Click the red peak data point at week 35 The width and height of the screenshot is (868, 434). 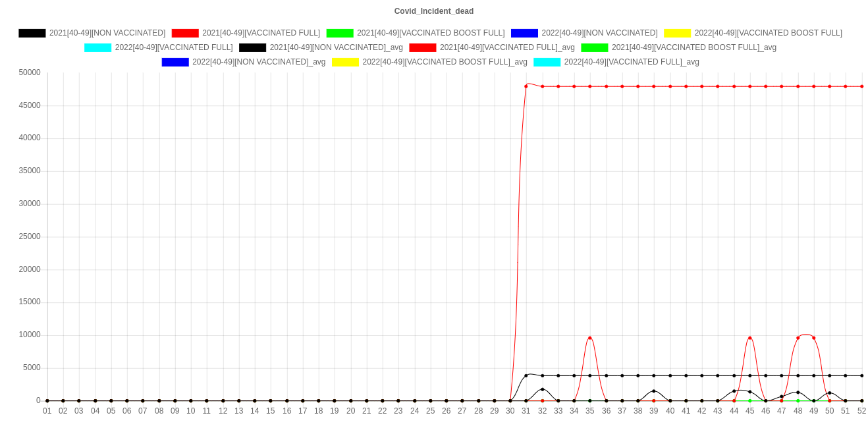click(589, 338)
